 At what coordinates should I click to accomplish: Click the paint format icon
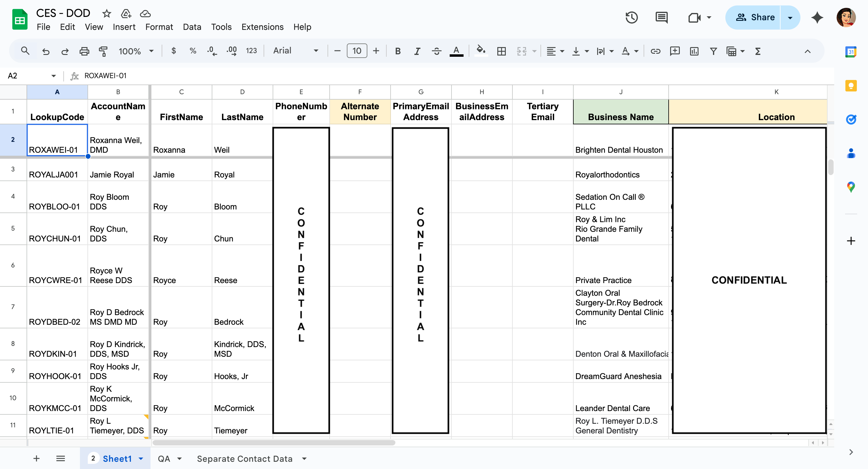(x=103, y=51)
